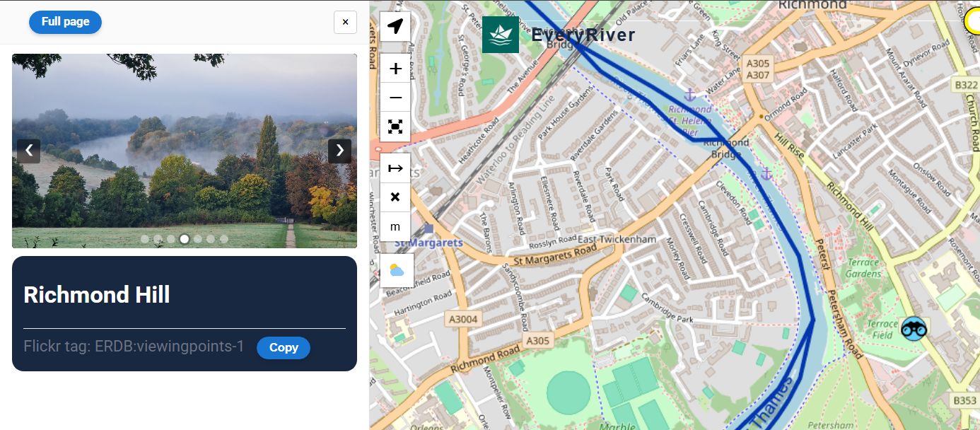
Task: Clear measurement with the X tool
Action: pos(395,197)
